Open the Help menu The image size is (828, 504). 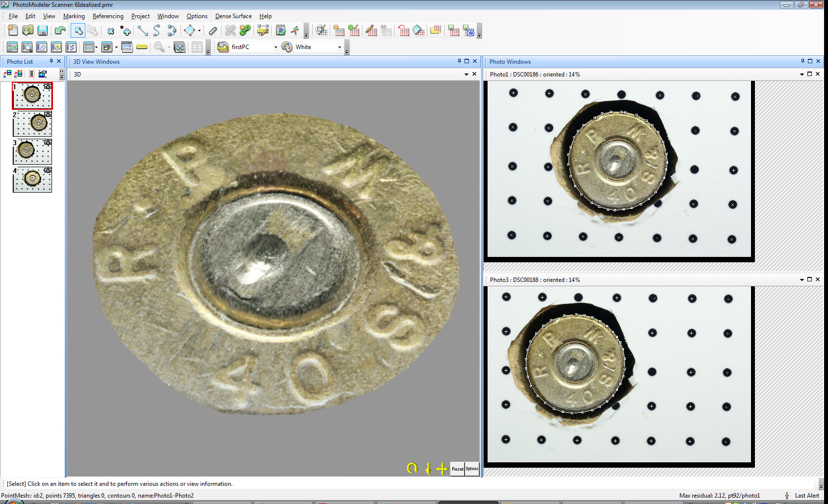pyautogui.click(x=265, y=16)
